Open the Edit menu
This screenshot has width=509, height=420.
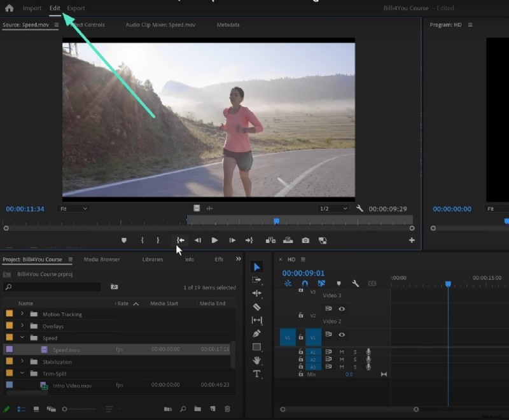[x=55, y=8]
